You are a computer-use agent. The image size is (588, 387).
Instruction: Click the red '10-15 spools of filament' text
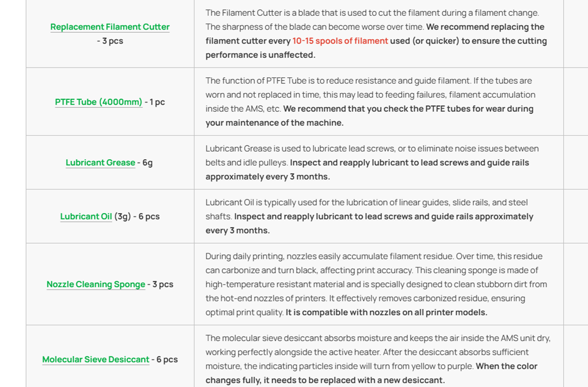pos(340,41)
